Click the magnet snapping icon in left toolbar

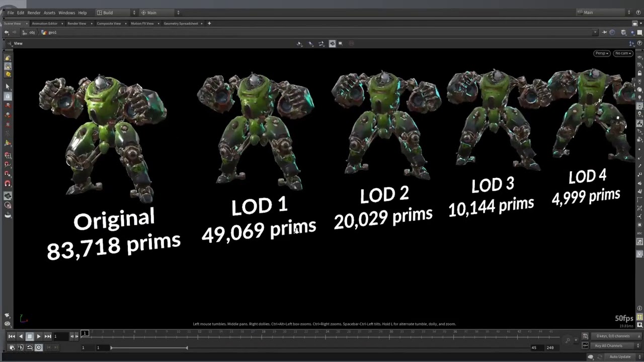8,184
